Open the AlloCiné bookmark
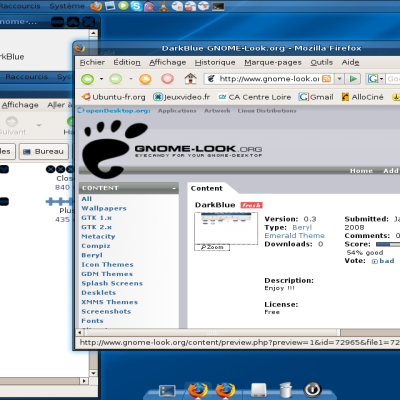The width and height of the screenshot is (400, 400). 363,97
